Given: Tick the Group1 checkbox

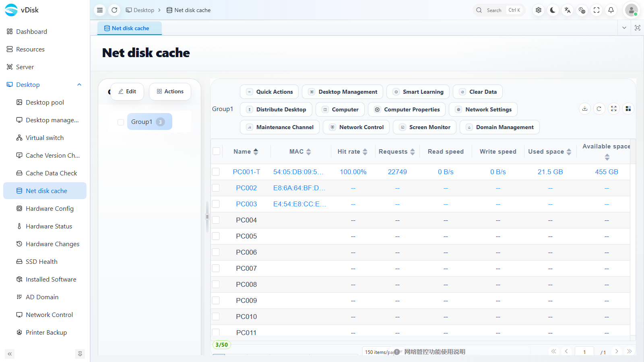Looking at the screenshot, I should (121, 122).
